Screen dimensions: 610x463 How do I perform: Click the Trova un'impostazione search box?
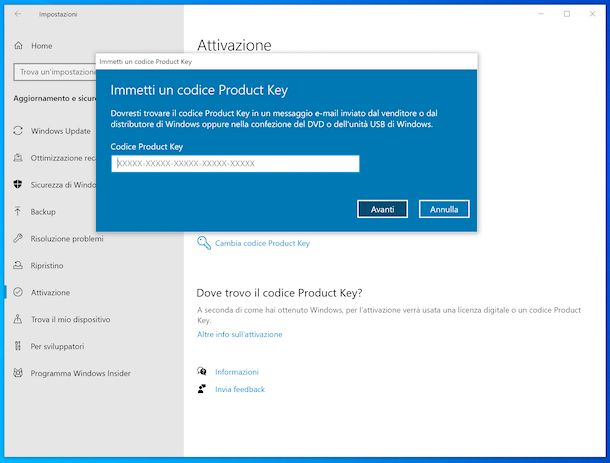coord(55,72)
